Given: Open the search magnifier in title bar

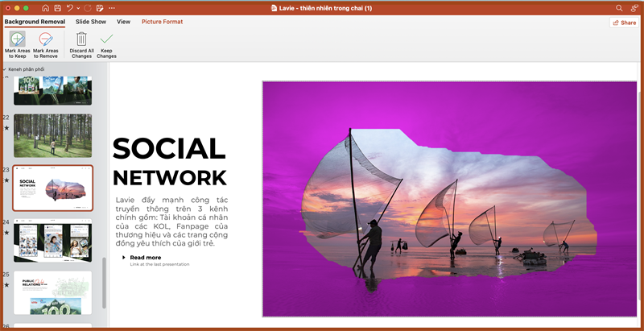Looking at the screenshot, I should pos(619,7).
